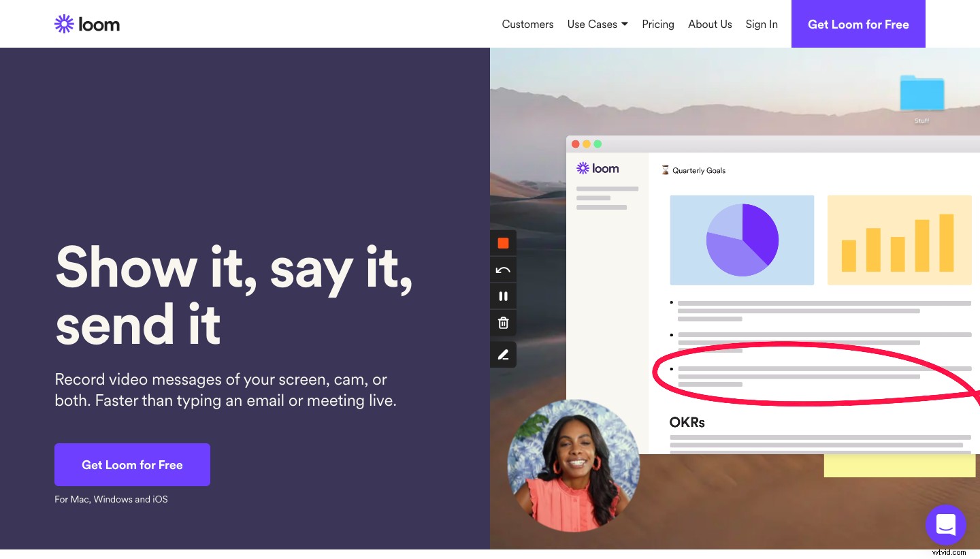Open the Customers page
The width and height of the screenshot is (980, 559).
coord(527,25)
